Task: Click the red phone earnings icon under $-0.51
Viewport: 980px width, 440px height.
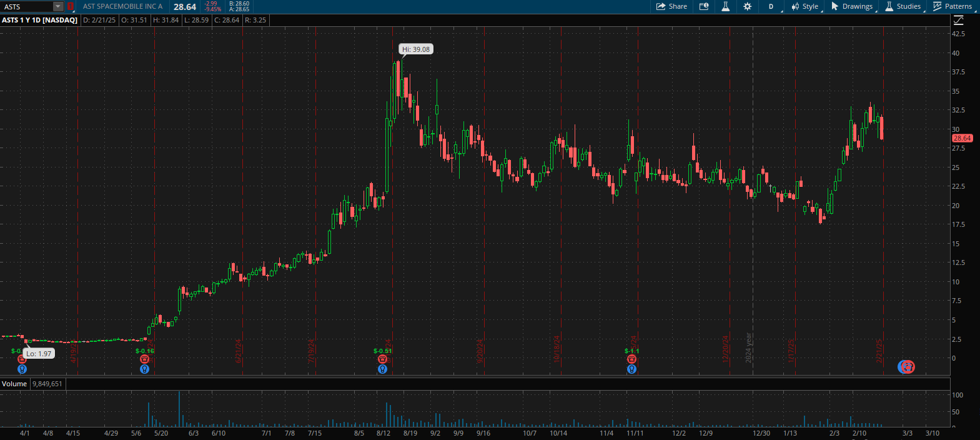Action: pos(382,359)
